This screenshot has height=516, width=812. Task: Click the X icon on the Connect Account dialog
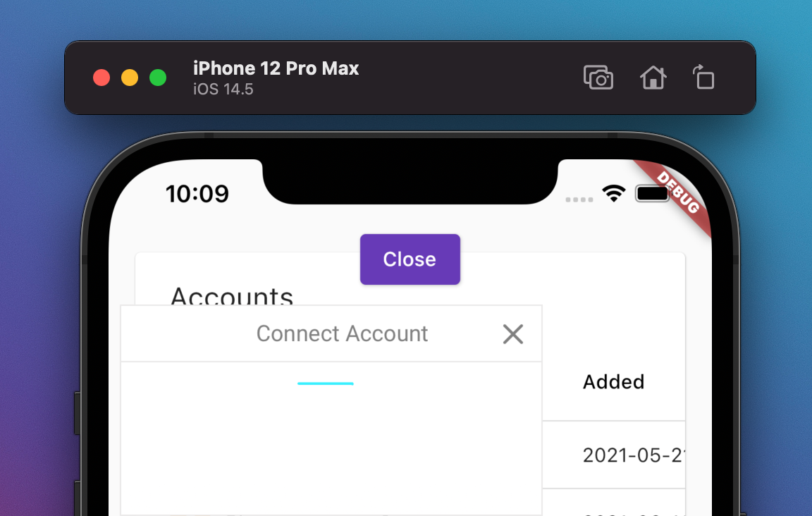pyautogui.click(x=512, y=334)
